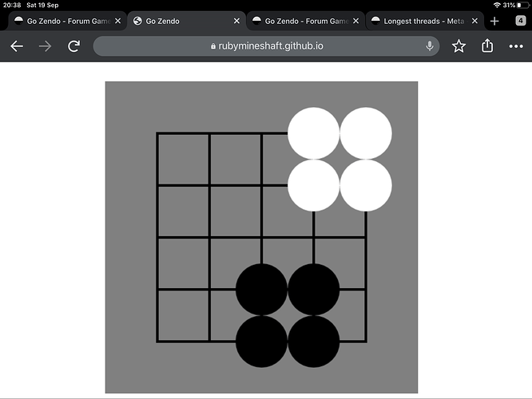This screenshot has width=532, height=399.
Task: Click the white stone left of the corner
Action: (313, 133)
